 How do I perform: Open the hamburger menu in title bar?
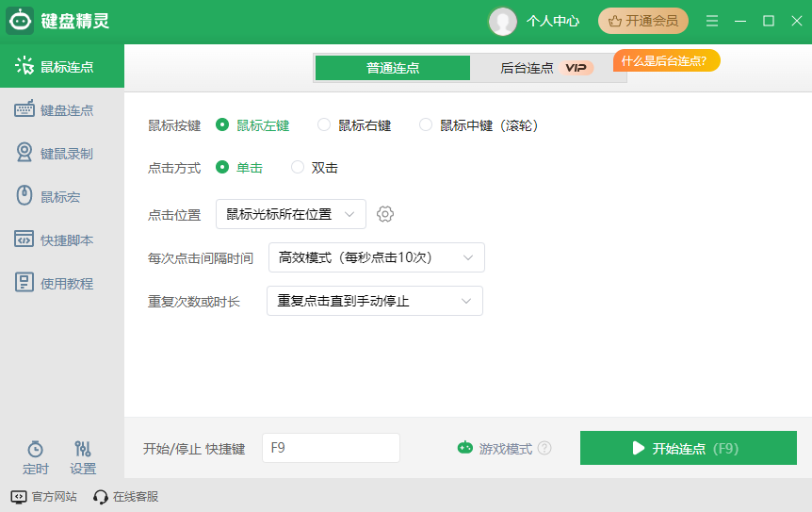tap(712, 21)
